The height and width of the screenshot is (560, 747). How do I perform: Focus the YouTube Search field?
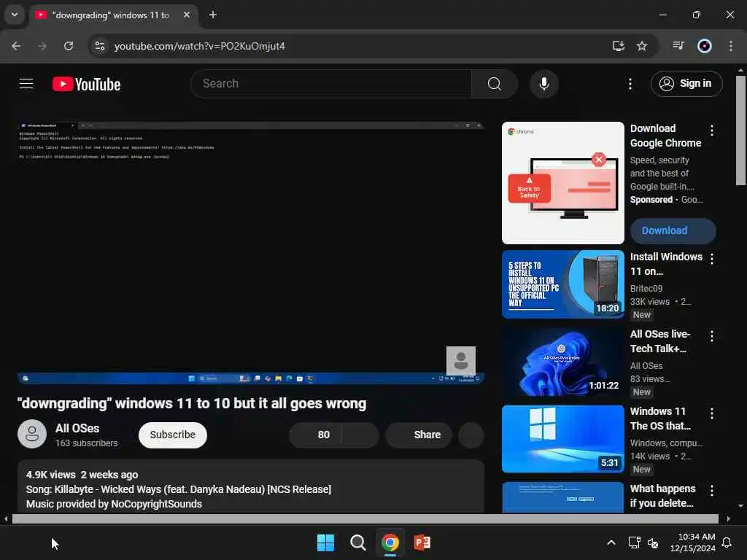pyautogui.click(x=331, y=84)
